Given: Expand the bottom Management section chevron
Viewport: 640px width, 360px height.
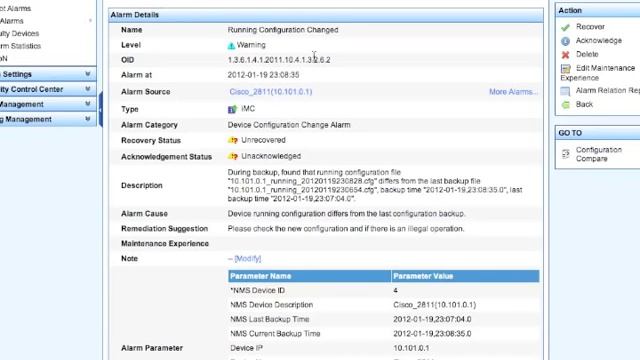Looking at the screenshot, I should [x=87, y=119].
